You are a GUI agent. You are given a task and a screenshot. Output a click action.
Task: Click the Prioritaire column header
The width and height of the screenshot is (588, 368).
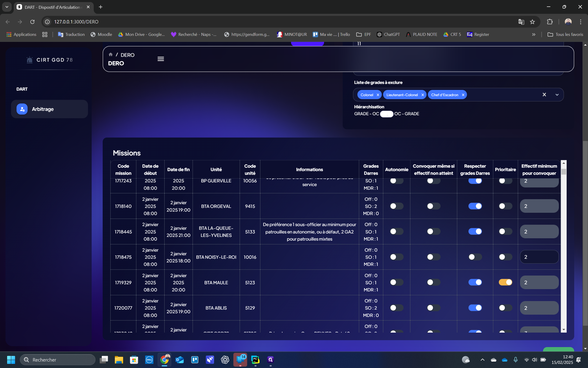(505, 170)
